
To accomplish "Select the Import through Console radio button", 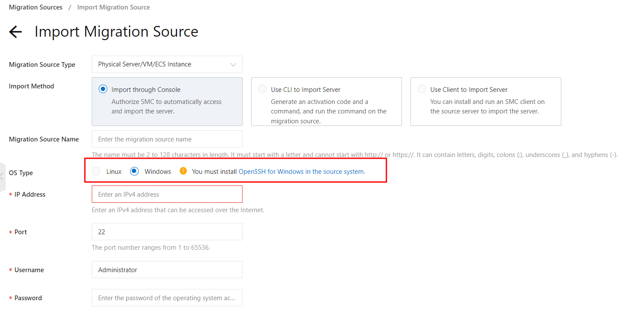I will [103, 89].
